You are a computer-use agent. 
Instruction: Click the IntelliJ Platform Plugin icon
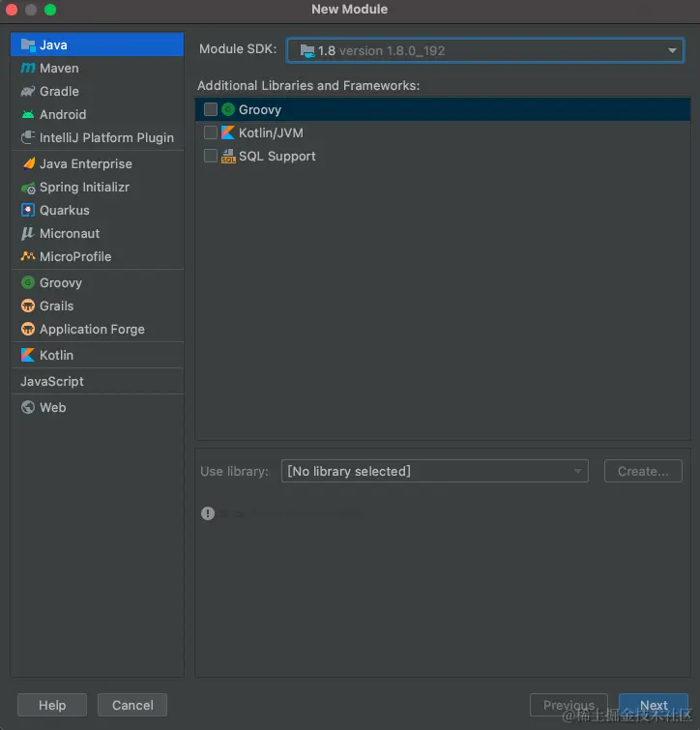pos(28,137)
